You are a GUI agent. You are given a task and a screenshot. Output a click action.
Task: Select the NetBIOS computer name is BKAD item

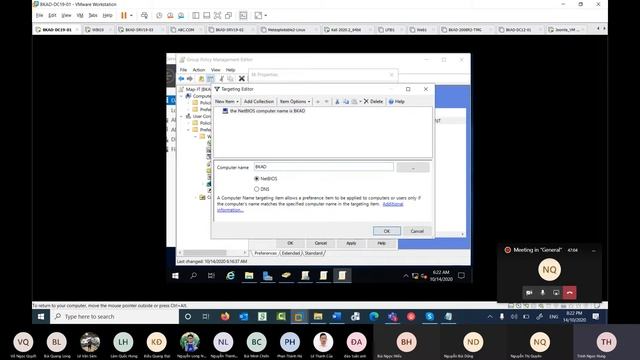(x=267, y=111)
